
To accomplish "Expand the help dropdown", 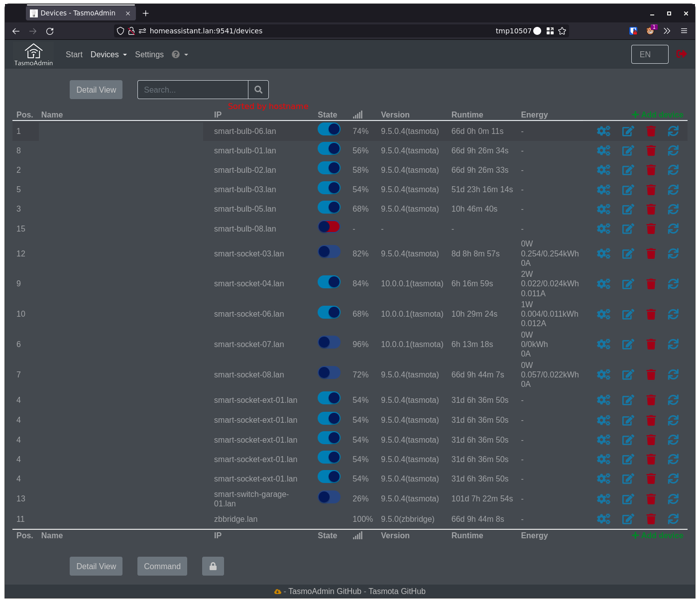I will (179, 54).
